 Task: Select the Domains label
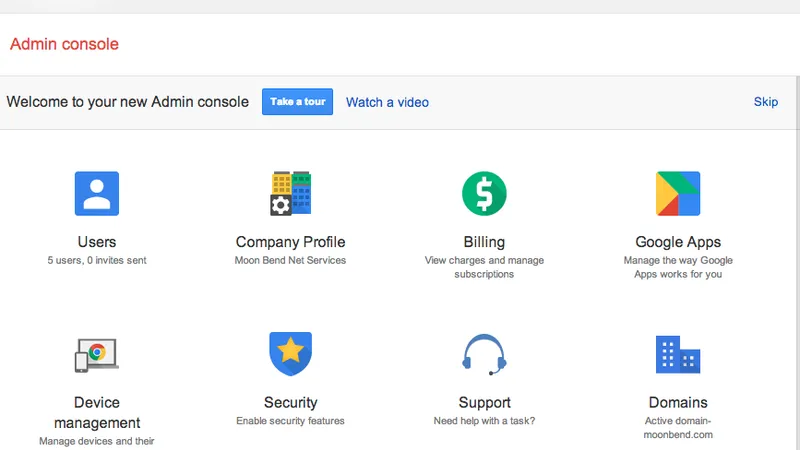(678, 403)
